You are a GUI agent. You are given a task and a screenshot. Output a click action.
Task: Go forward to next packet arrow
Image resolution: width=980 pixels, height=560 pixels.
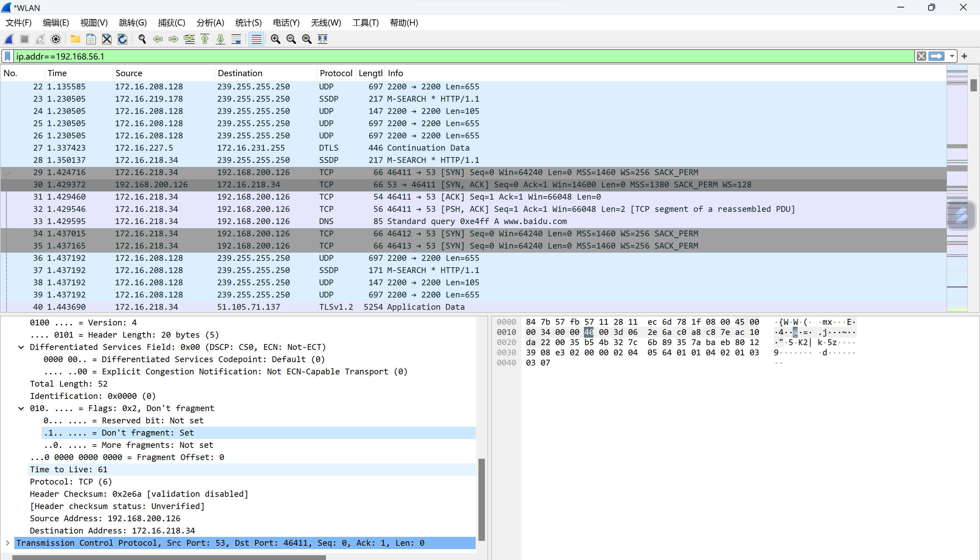(173, 39)
